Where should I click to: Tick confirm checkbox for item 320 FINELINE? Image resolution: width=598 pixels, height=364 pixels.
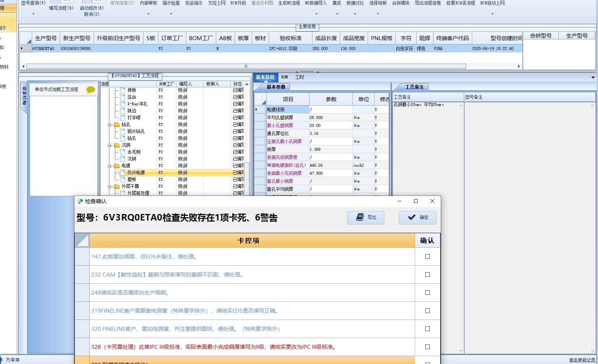tap(427, 329)
